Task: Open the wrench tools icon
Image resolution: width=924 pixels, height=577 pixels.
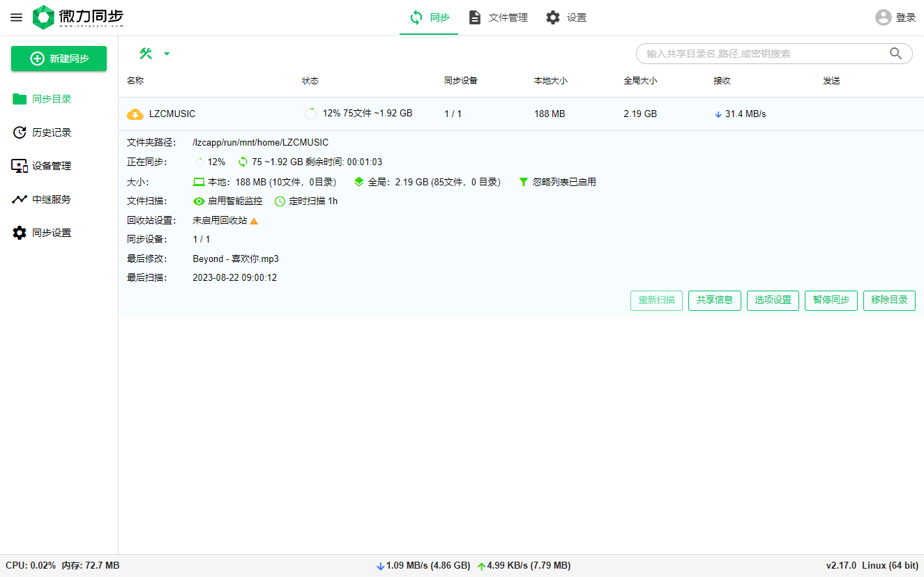Action: [x=146, y=54]
